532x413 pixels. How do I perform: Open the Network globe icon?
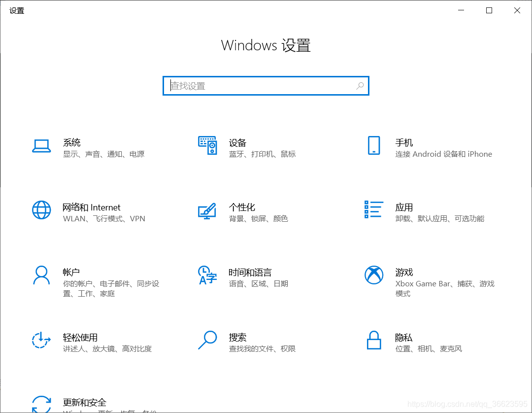point(41,210)
